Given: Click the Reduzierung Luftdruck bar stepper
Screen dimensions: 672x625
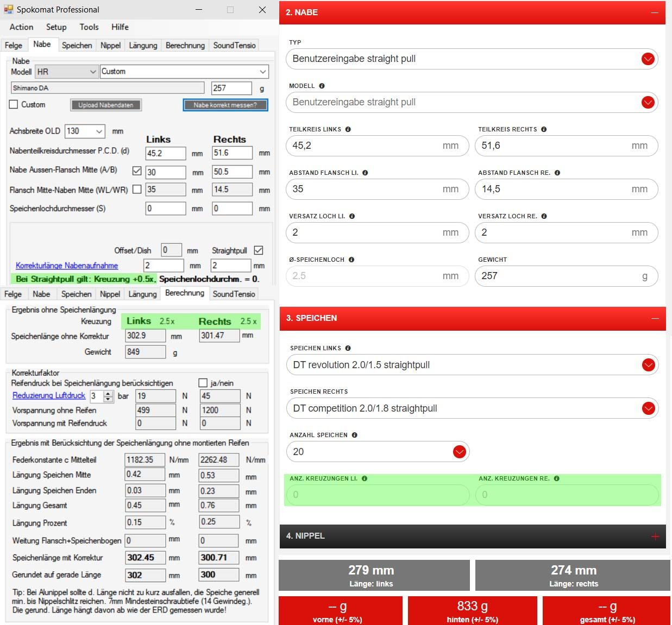Looking at the screenshot, I should [108, 396].
